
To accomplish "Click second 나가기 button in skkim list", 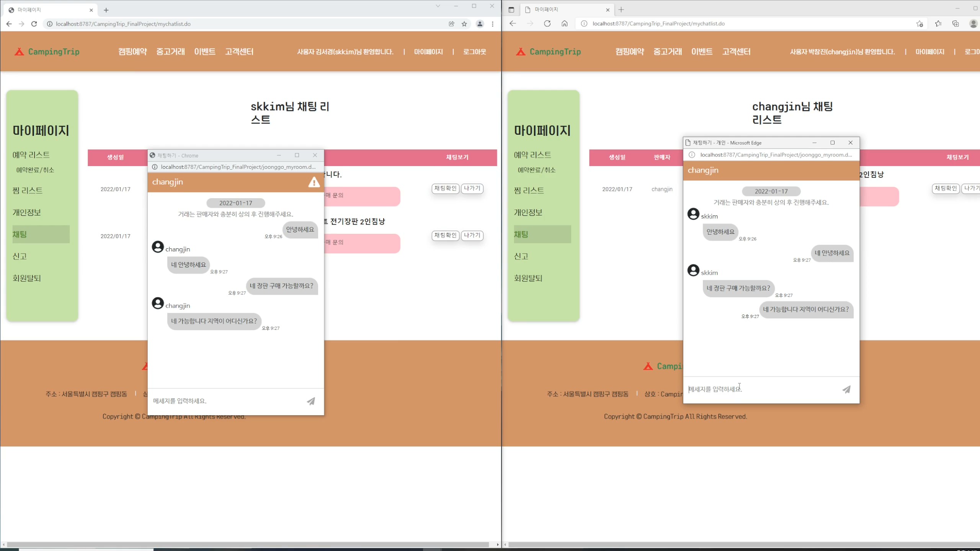I will (x=472, y=235).
